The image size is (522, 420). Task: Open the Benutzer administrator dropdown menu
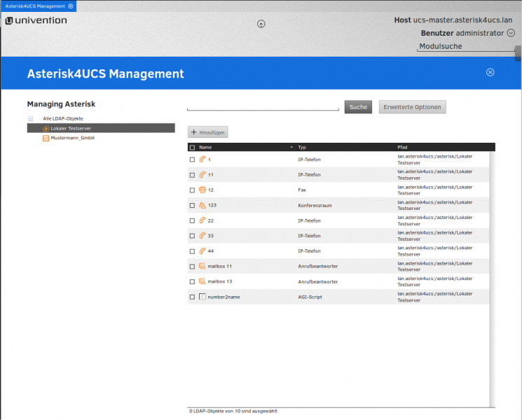[x=511, y=33]
